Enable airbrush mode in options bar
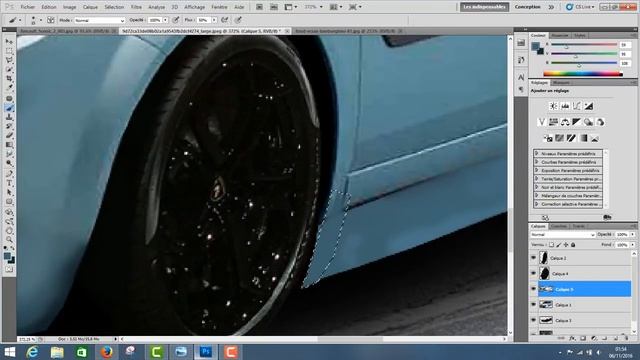The width and height of the screenshot is (640, 360). (224, 20)
